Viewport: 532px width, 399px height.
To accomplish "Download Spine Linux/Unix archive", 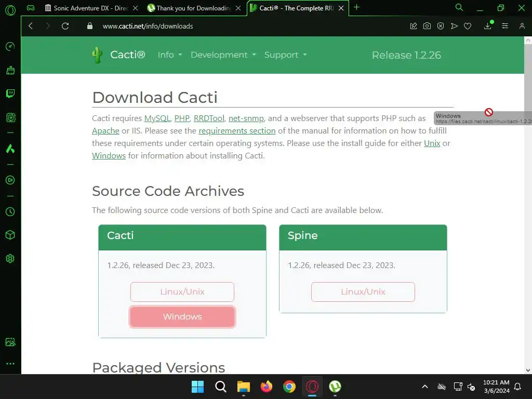I will (x=363, y=292).
